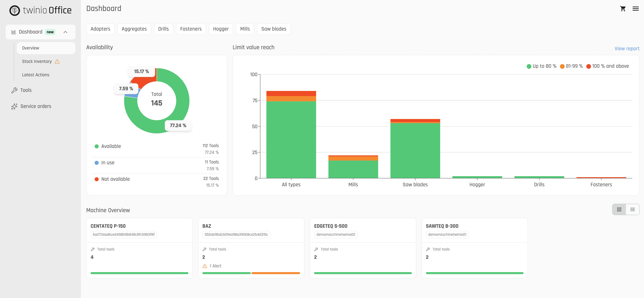644x298 pixels.
Task: Click the '22 Tools' not available count
Action: (211, 179)
